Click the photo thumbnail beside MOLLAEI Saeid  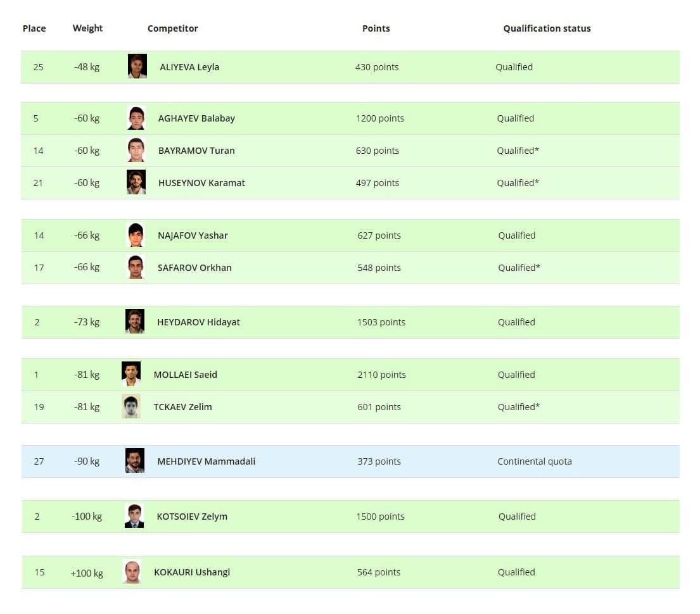coord(131,374)
